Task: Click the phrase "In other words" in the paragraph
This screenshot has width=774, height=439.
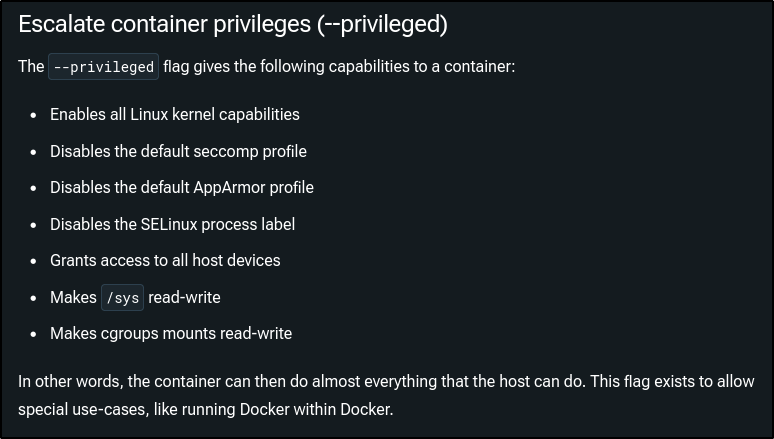Action: [66, 382]
